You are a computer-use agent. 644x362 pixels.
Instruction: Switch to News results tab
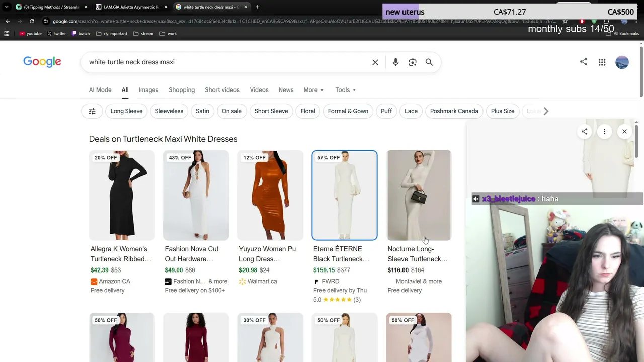[286, 90]
